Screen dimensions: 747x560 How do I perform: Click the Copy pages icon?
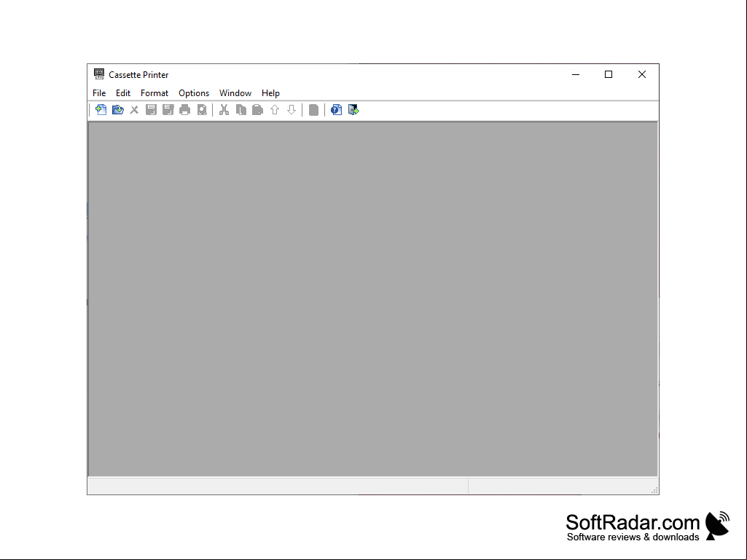pyautogui.click(x=241, y=110)
